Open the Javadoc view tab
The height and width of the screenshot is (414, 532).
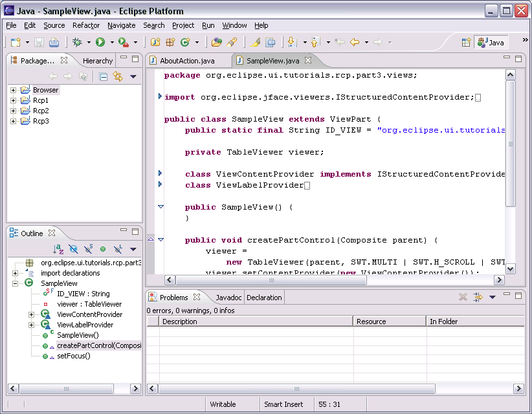pos(228,298)
